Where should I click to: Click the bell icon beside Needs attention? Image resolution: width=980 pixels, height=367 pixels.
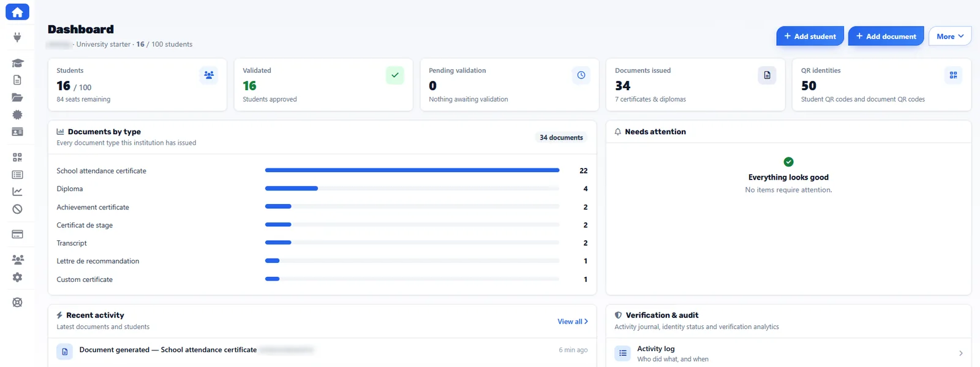[618, 132]
